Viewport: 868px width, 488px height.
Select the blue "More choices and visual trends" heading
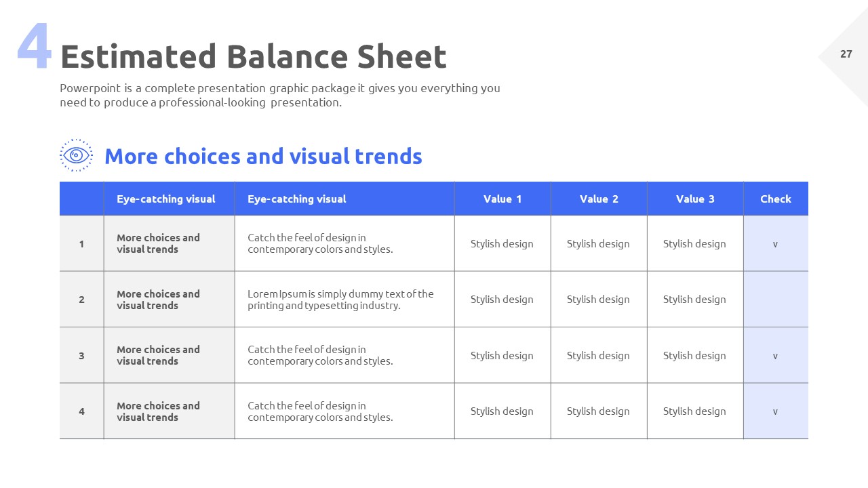[x=263, y=157]
